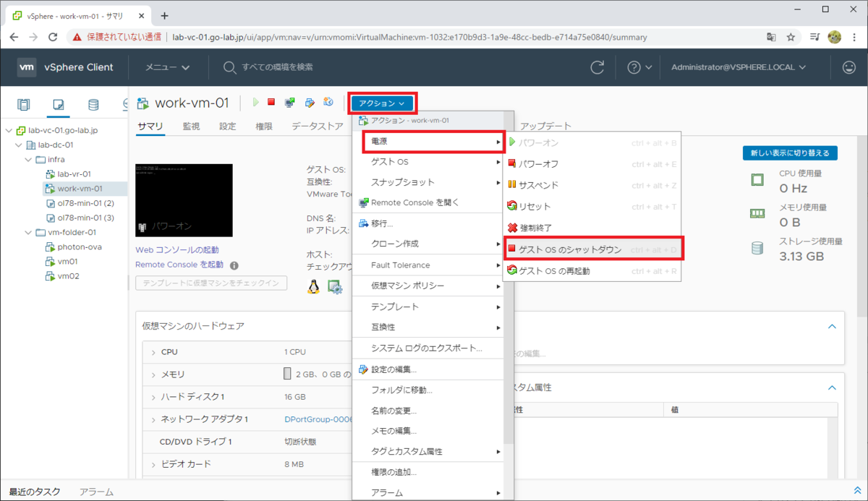Collapse the lab-dc-01 datacenter node
Image resolution: width=868 pixels, height=501 pixels.
(x=18, y=145)
